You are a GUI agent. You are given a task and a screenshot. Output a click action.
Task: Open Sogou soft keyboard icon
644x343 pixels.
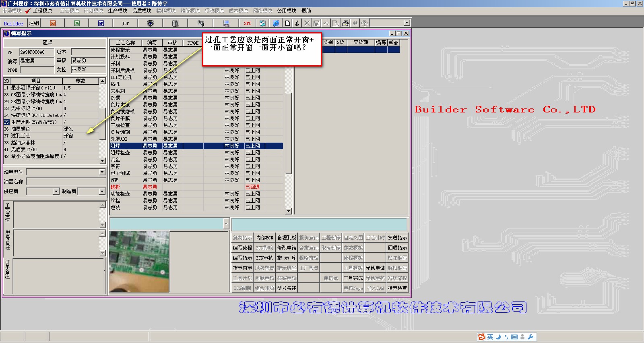514,337
